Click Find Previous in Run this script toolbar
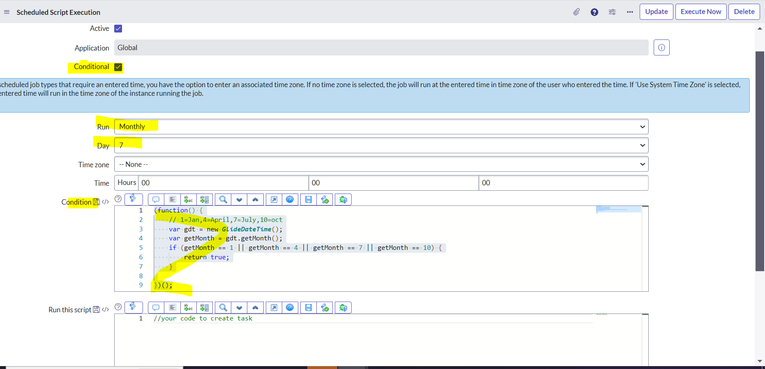765x369 pixels. click(256, 308)
